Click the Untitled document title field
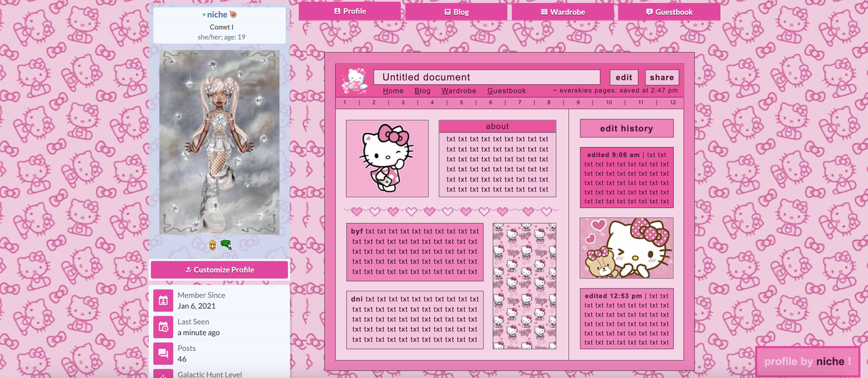The height and width of the screenshot is (378, 868). 487,77
